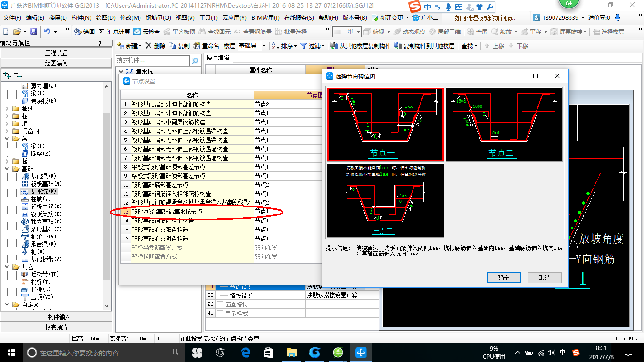Image resolution: width=644 pixels, height=362 pixels.
Task: Switch to the 属性编辑 tab
Action: tap(218, 58)
